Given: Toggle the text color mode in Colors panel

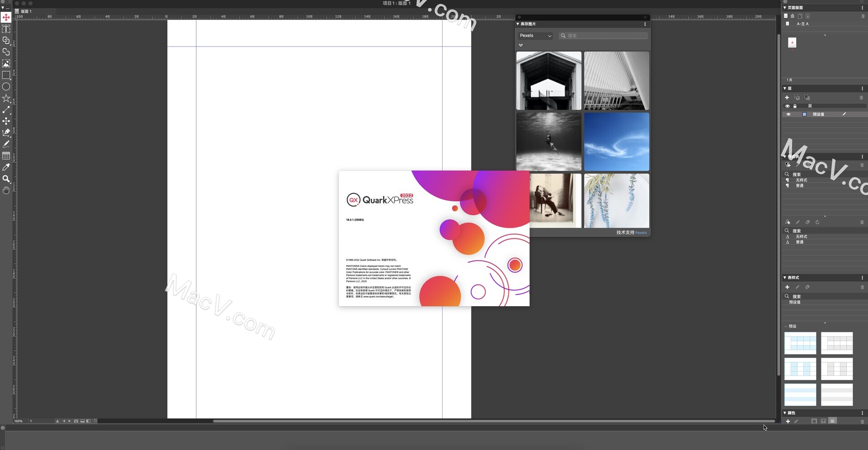Looking at the screenshot, I should tap(823, 422).
